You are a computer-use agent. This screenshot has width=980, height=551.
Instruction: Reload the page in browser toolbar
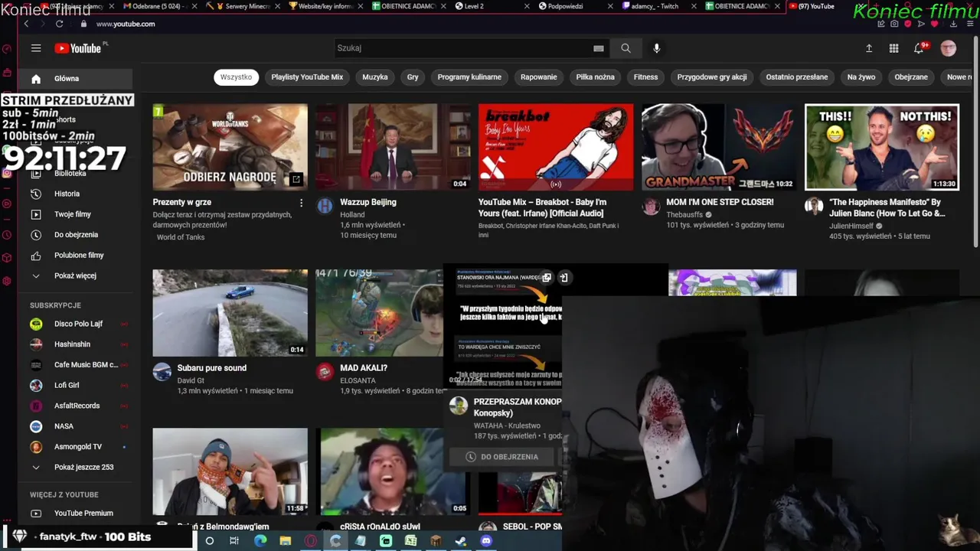click(59, 24)
